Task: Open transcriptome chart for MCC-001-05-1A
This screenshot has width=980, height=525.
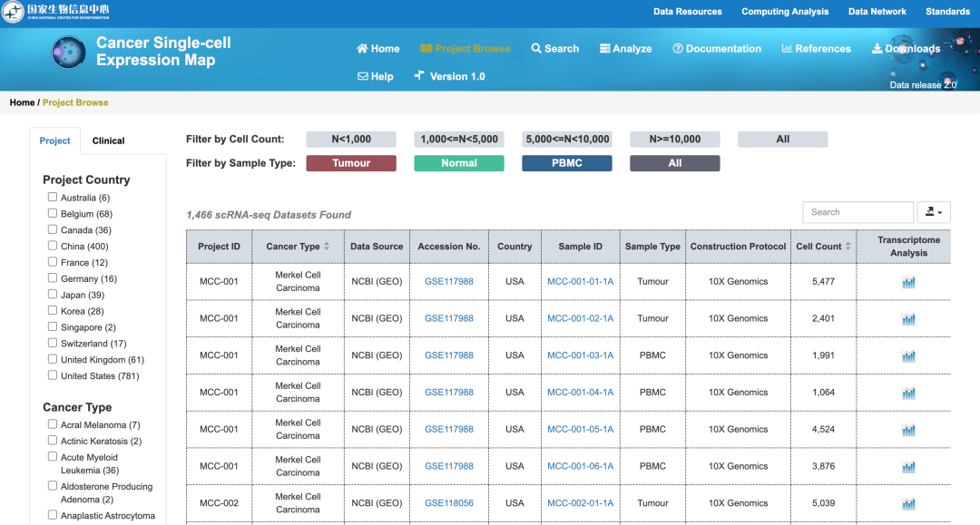Action: [x=908, y=430]
